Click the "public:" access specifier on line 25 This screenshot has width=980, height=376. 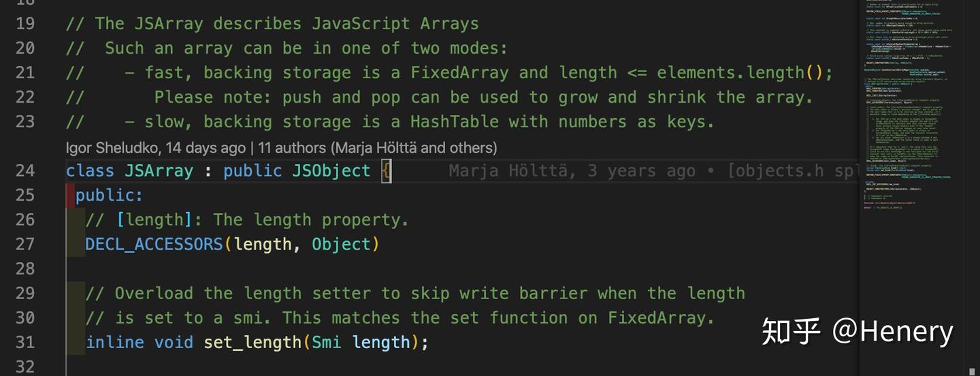click(109, 195)
